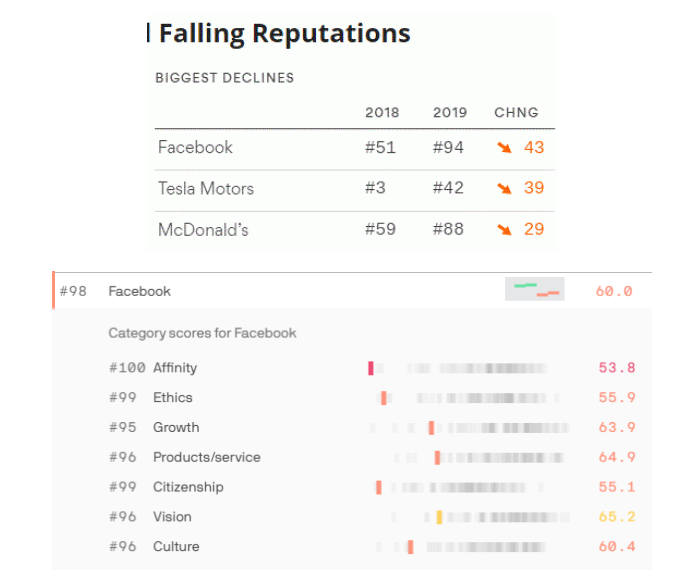Click Tesla Motors' orange decline arrow

pyautogui.click(x=505, y=189)
